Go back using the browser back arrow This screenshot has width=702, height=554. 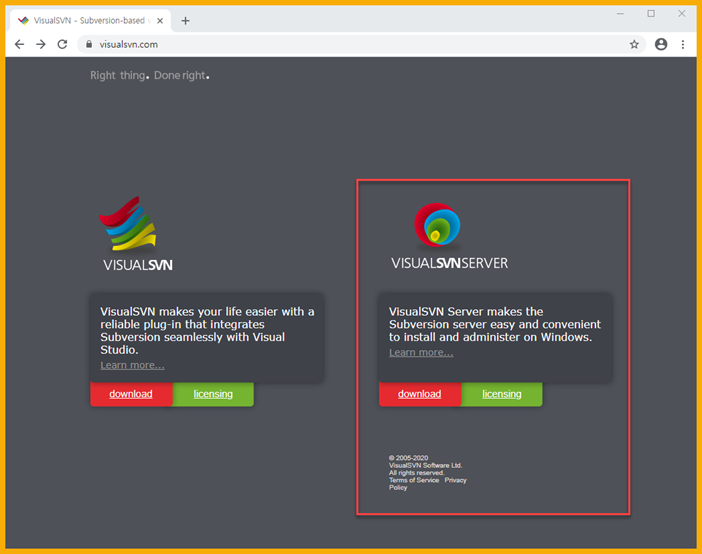pos(19,44)
